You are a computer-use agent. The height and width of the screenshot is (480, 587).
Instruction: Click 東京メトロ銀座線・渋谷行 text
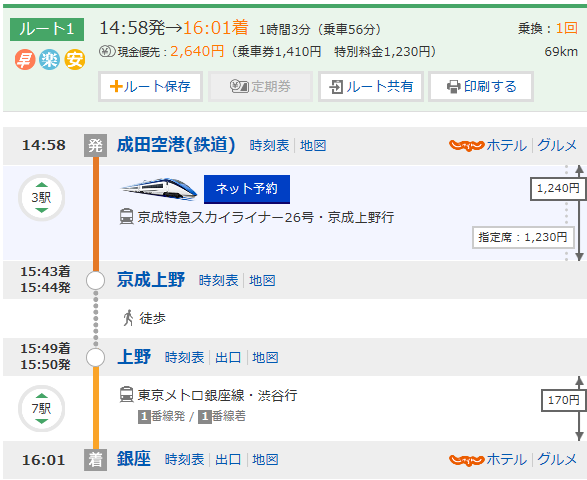click(x=218, y=395)
